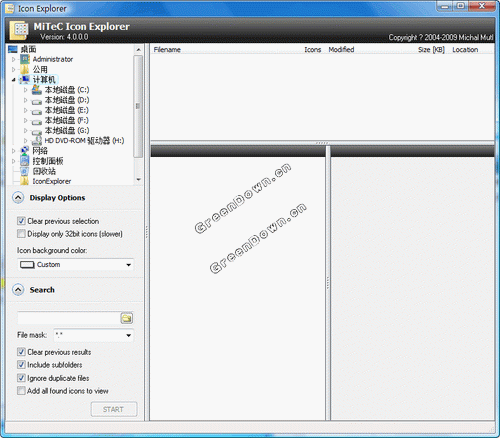The width and height of the screenshot is (500, 438).
Task: Toggle Clear previous results checkbox
Action: point(21,352)
